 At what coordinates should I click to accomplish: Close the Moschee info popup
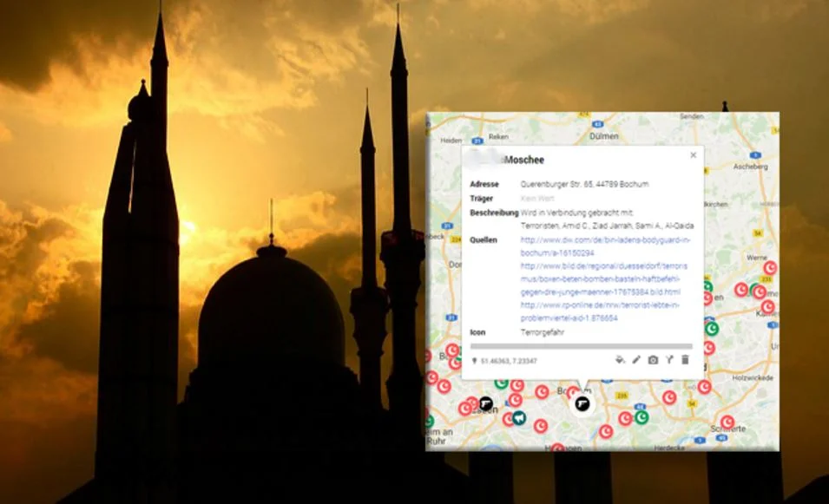tap(693, 154)
